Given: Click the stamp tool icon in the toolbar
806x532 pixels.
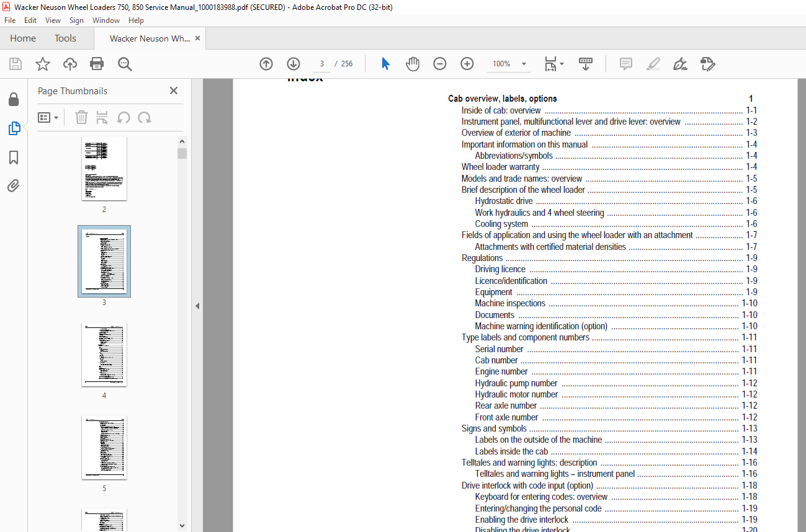Looking at the screenshot, I should tap(707, 64).
